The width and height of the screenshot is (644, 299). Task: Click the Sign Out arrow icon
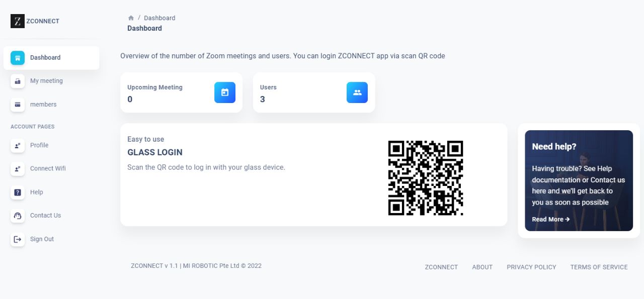(x=18, y=239)
